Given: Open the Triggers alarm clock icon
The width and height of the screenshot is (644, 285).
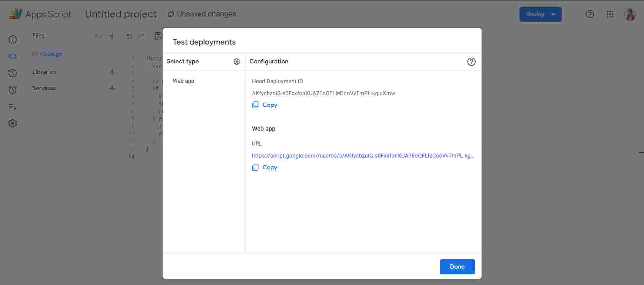Looking at the screenshot, I should click(12, 90).
